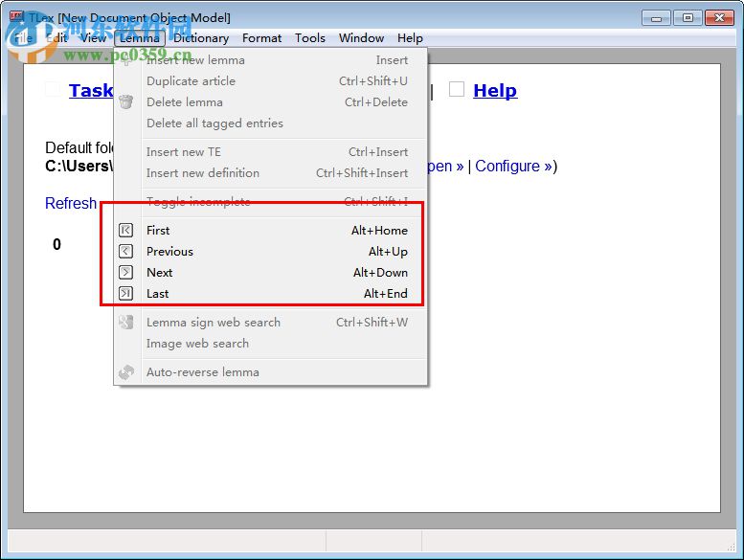
Task: Tick the checkbox beside Help link
Action: [x=457, y=89]
